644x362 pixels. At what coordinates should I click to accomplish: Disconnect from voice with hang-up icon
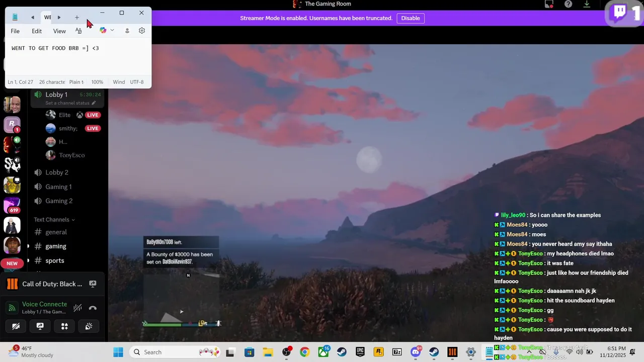[x=93, y=308]
